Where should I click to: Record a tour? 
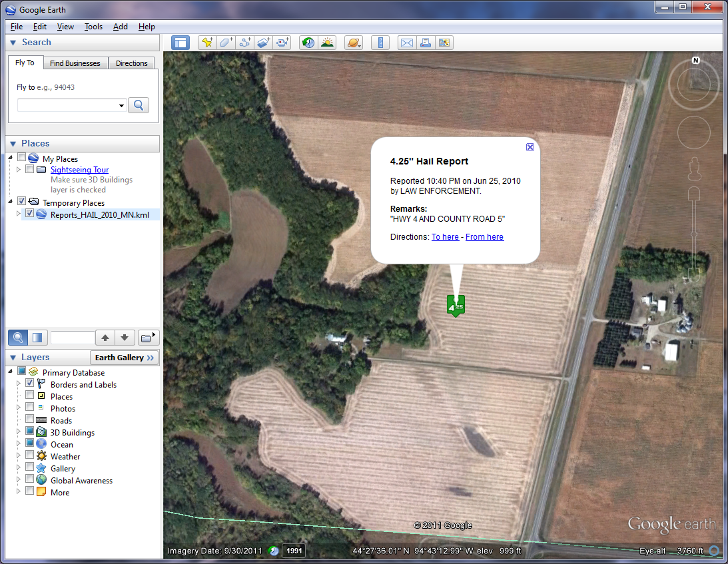click(282, 43)
